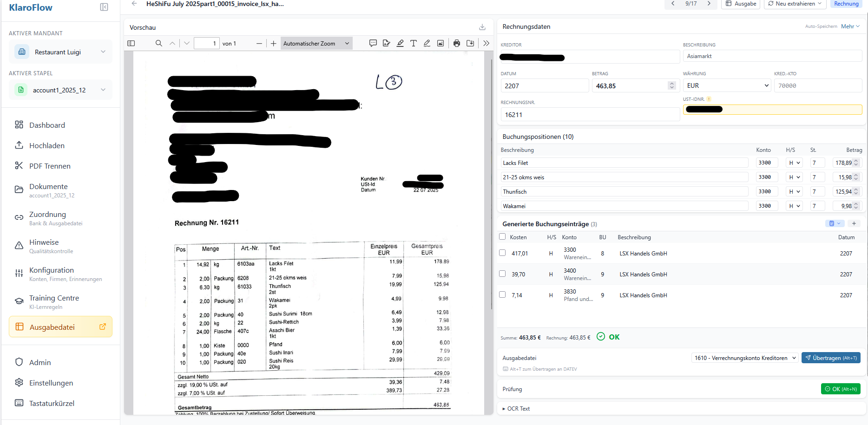868x425 pixels.
Task: Add a new booking entry with the plus icon
Action: tap(854, 223)
